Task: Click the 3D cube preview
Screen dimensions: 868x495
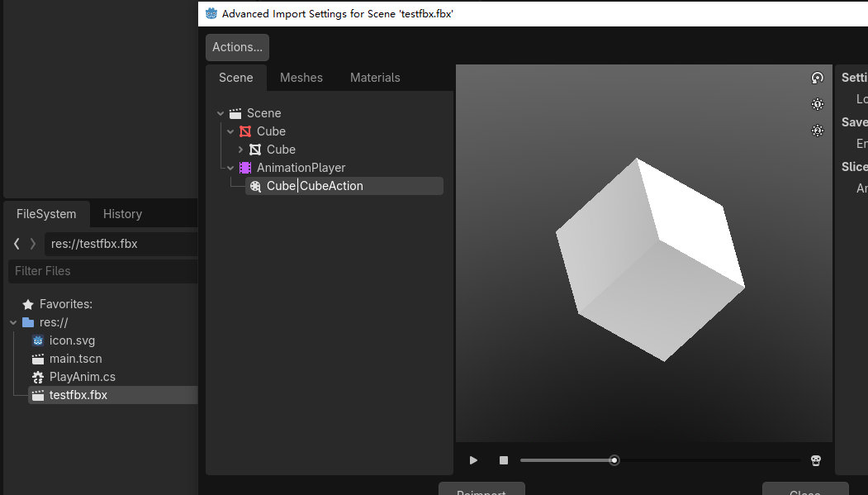Action: coord(650,259)
